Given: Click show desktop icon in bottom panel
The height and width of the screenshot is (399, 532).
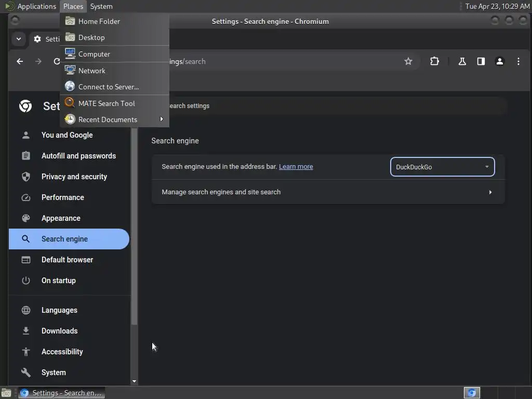Looking at the screenshot, I should pyautogui.click(x=6, y=393).
